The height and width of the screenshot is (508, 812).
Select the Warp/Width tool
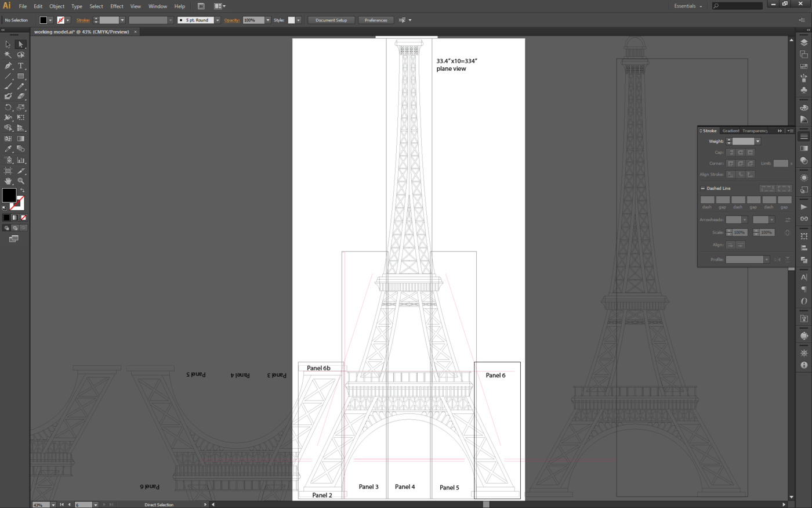tap(8, 117)
